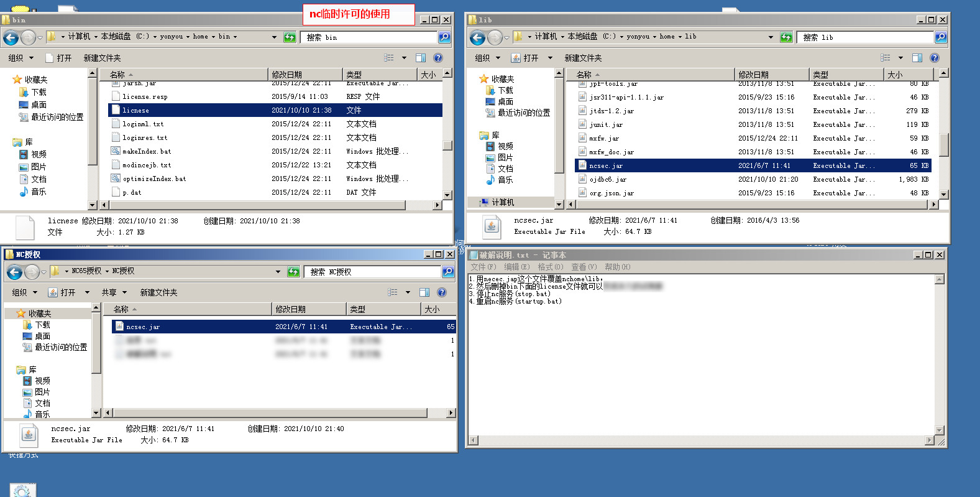Open view options icon in lib window
This screenshot has width=980, height=497.
(x=886, y=58)
